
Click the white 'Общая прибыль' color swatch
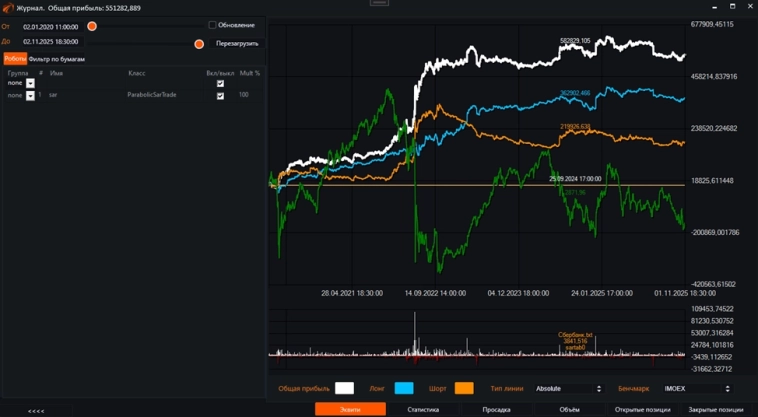(344, 388)
